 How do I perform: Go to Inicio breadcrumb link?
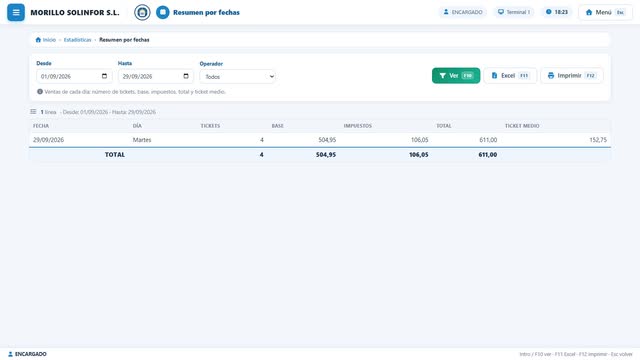(46, 40)
